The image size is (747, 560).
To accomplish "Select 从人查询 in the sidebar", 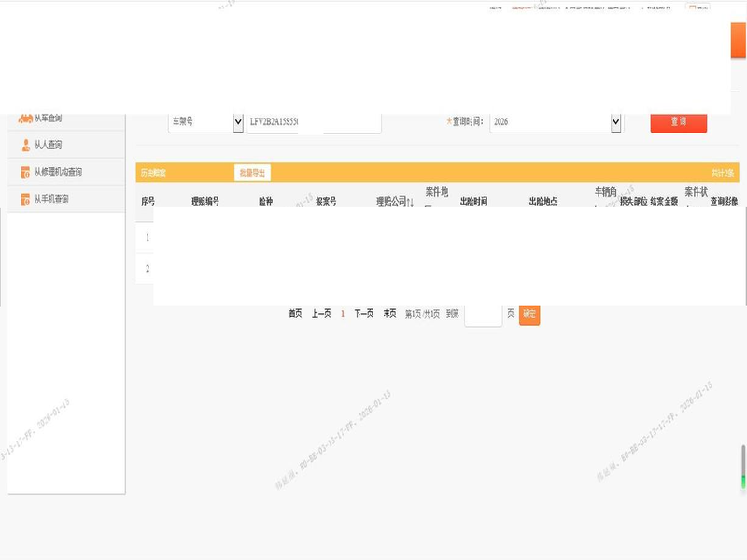I will click(48, 146).
